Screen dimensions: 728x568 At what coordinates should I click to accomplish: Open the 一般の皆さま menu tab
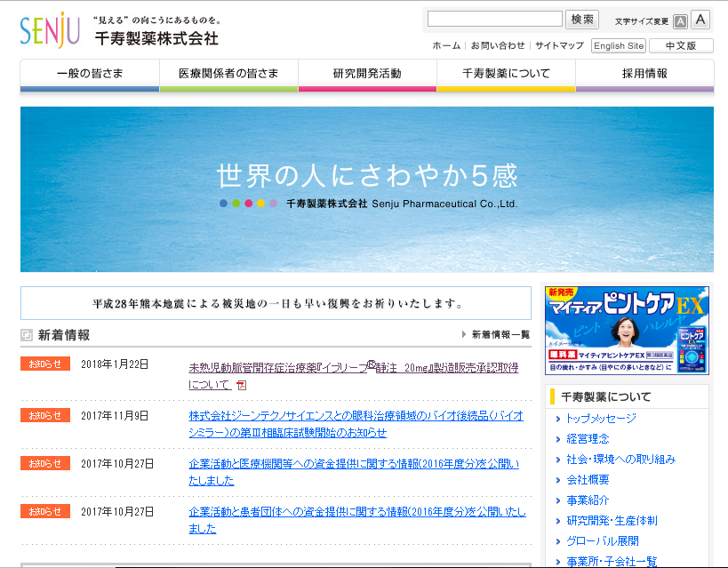pos(90,76)
